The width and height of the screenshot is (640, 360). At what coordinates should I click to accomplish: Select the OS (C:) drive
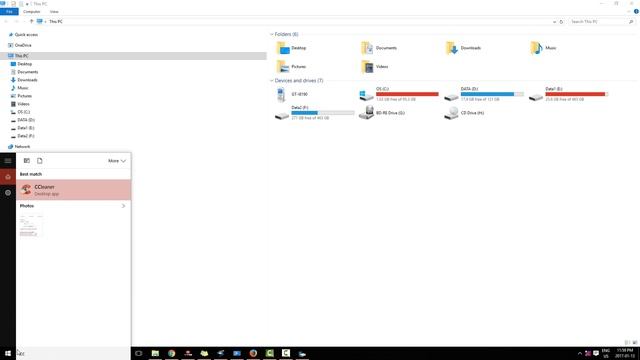pyautogui.click(x=399, y=94)
